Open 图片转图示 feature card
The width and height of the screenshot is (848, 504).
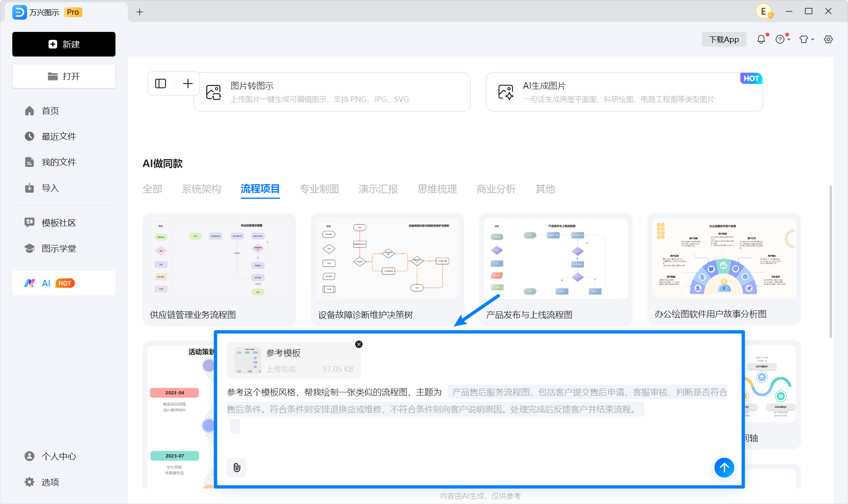coord(332,92)
